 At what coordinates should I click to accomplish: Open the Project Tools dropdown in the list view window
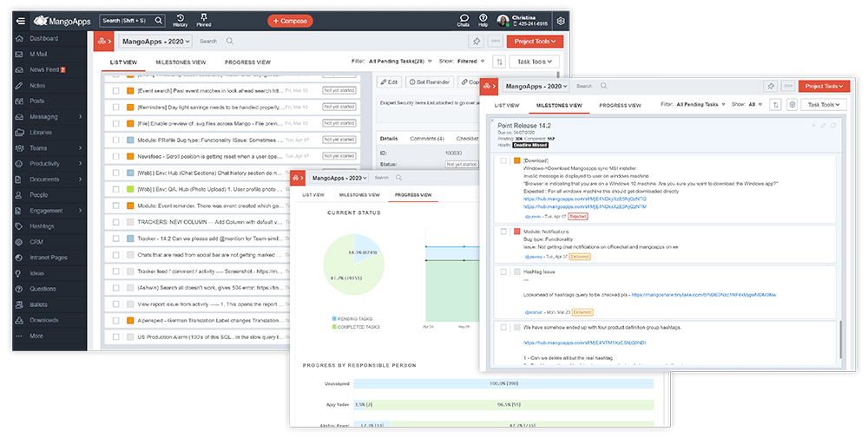535,42
